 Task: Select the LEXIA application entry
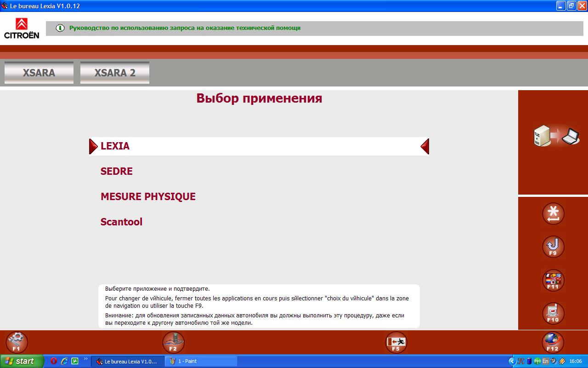pyautogui.click(x=259, y=146)
